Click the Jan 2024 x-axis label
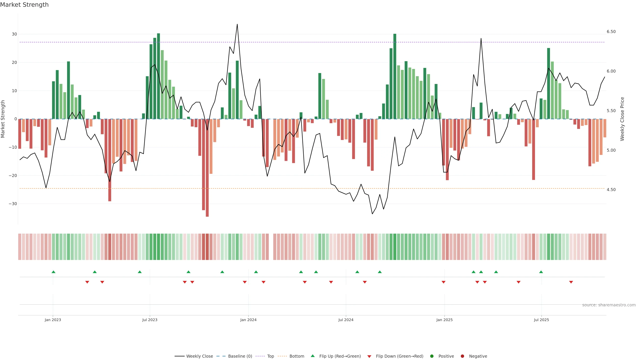The image size is (644, 362). (x=248, y=320)
